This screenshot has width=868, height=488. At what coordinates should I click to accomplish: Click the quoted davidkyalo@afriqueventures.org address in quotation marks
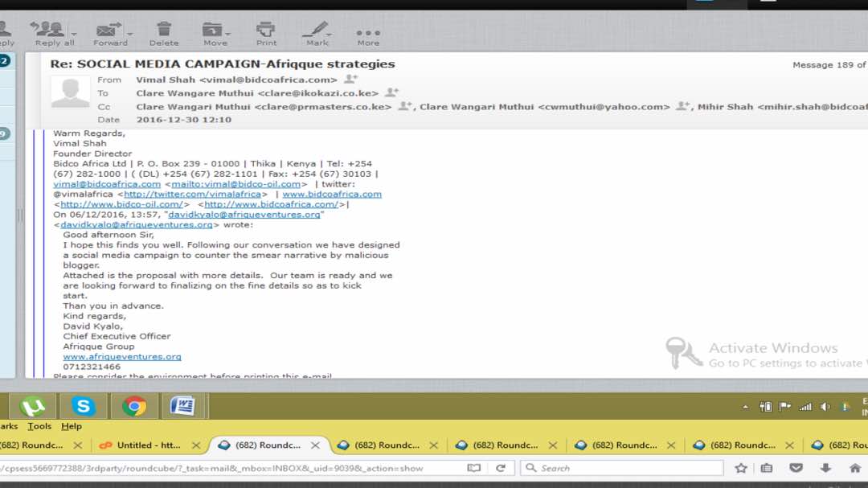(244, 215)
